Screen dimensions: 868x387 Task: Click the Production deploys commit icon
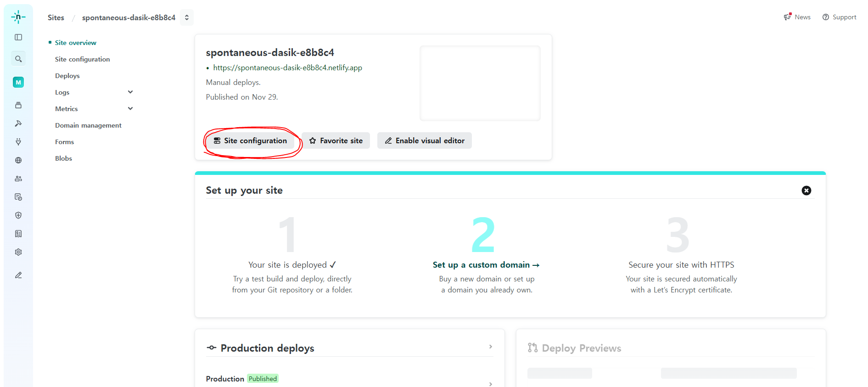click(211, 348)
